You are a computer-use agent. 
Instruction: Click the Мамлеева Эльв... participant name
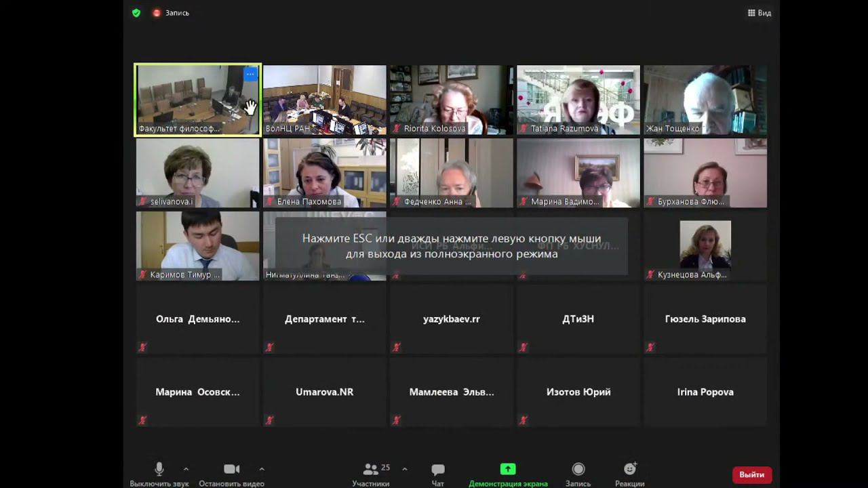pos(452,392)
